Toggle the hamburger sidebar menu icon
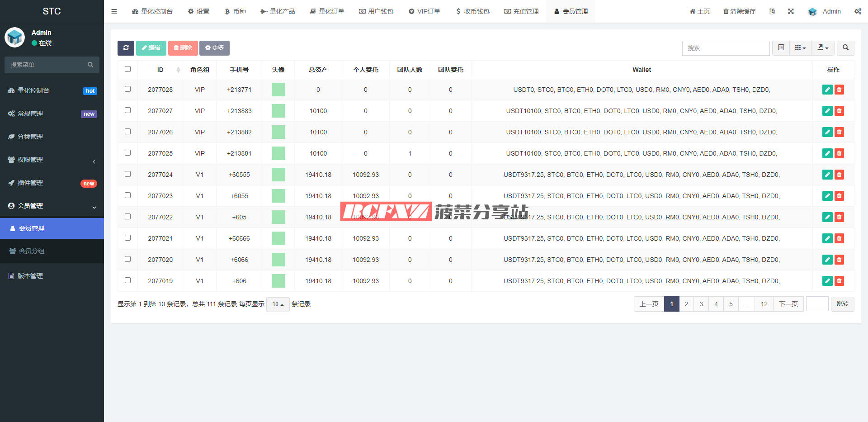868x422 pixels. (114, 11)
